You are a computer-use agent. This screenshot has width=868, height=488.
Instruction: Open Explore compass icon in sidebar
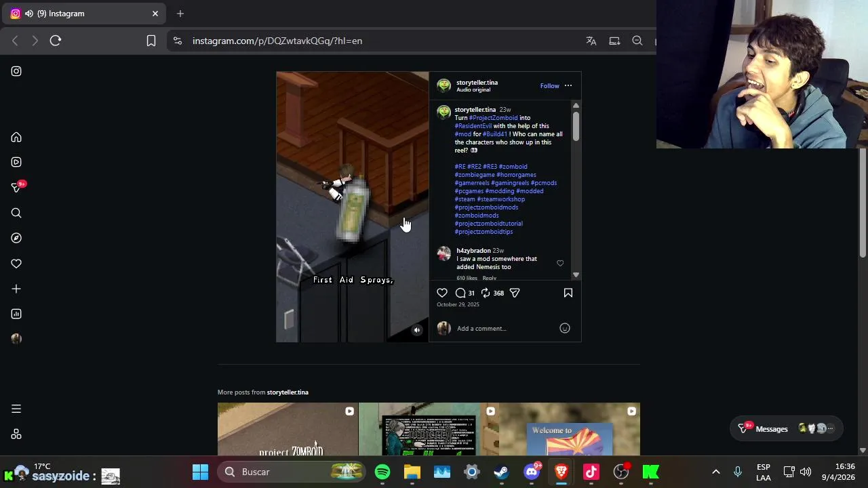pyautogui.click(x=16, y=238)
